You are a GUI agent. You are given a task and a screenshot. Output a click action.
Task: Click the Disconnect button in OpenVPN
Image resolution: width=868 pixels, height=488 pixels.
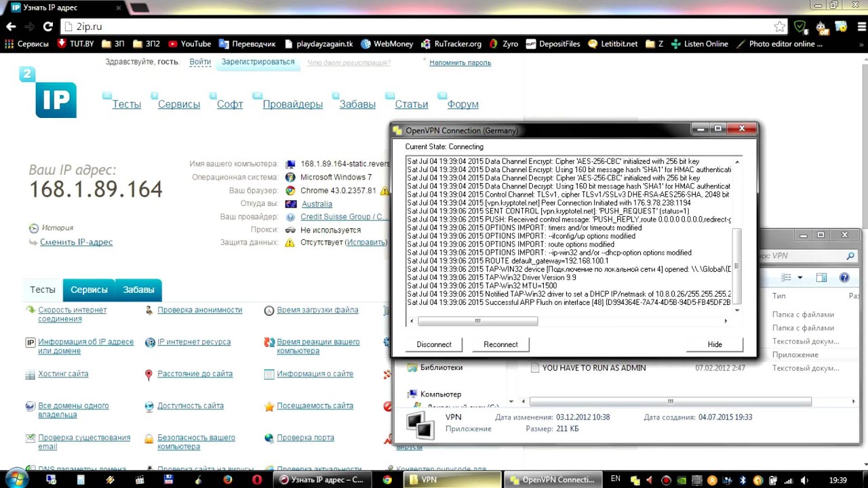(434, 344)
